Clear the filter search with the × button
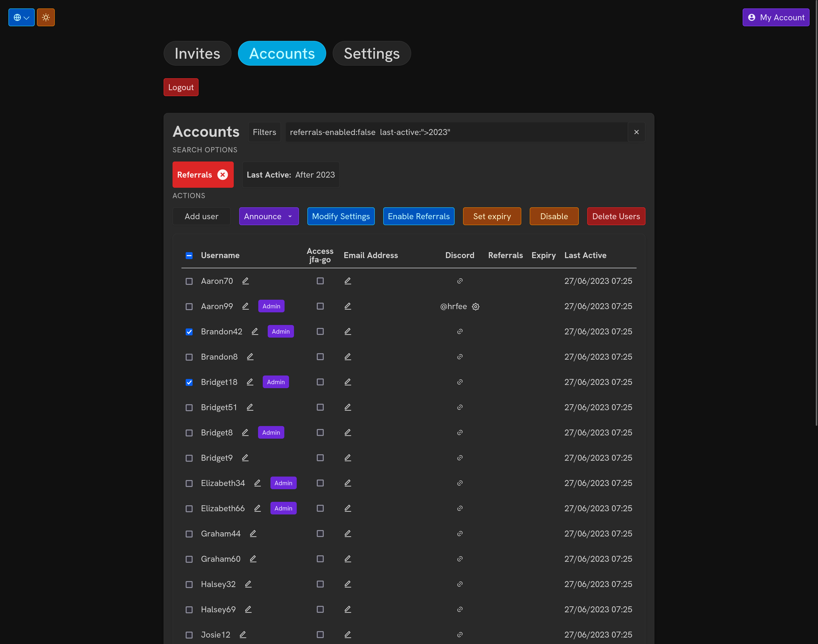The height and width of the screenshot is (644, 818). pos(636,132)
